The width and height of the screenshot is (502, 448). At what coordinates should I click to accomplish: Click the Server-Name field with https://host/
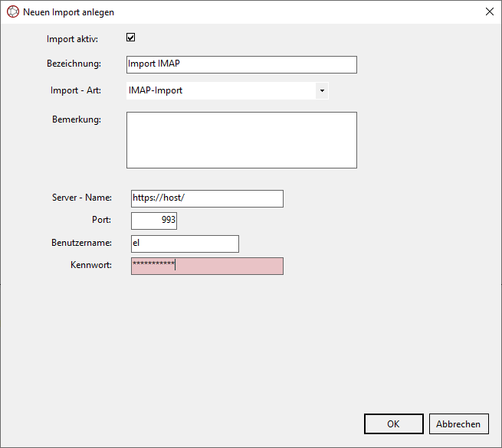pyautogui.click(x=207, y=198)
